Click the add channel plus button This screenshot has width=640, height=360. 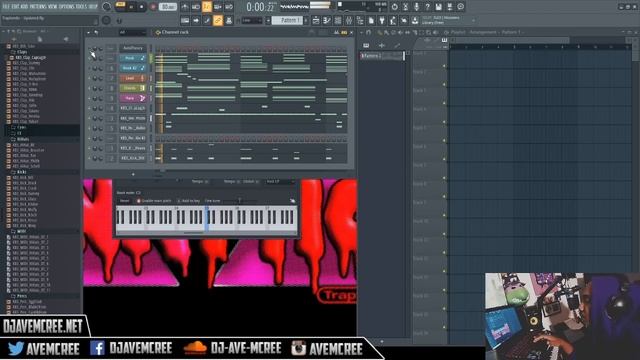(x=133, y=175)
